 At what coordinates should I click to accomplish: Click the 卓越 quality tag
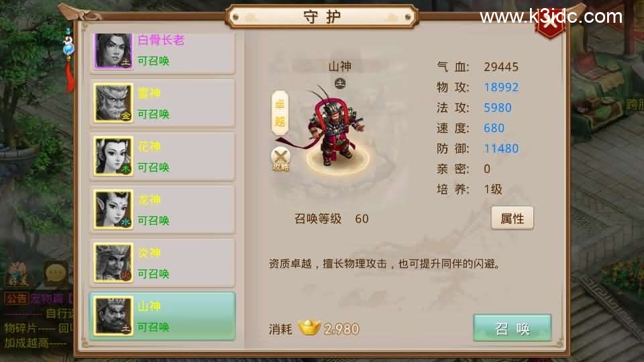pos(280,113)
